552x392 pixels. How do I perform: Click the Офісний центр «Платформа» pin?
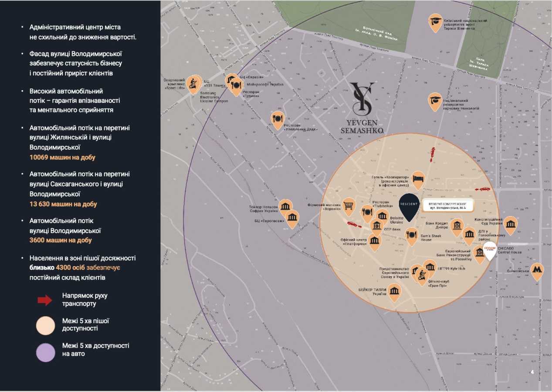[375, 241]
